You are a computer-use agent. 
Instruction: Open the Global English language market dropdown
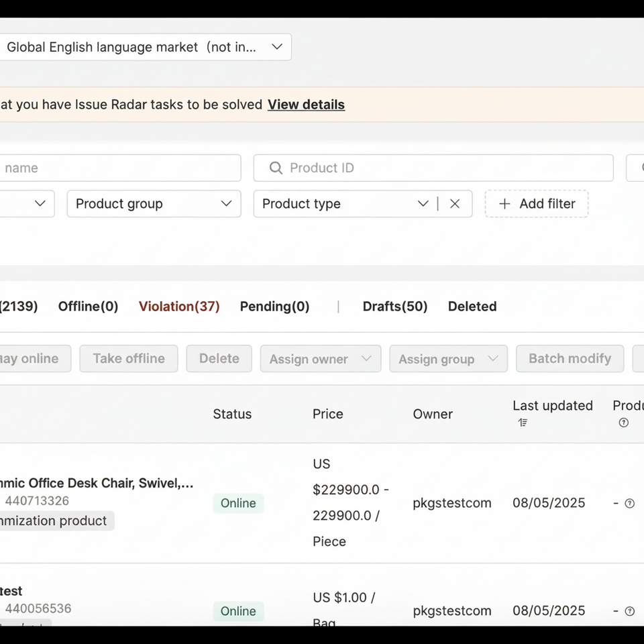pyautogui.click(x=276, y=47)
